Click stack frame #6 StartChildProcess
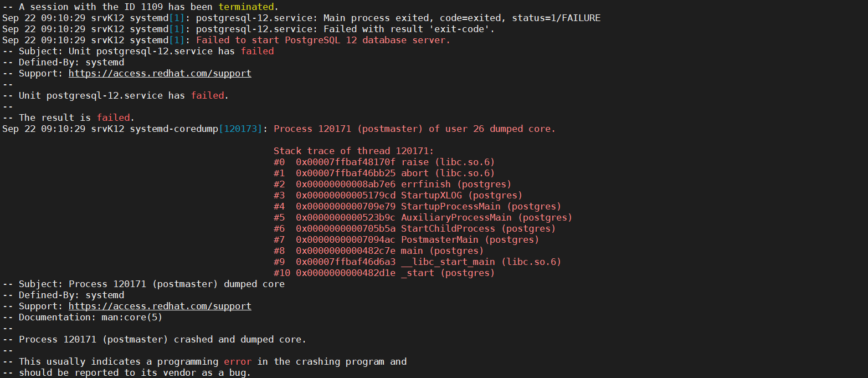The width and height of the screenshot is (868, 378). pos(414,228)
